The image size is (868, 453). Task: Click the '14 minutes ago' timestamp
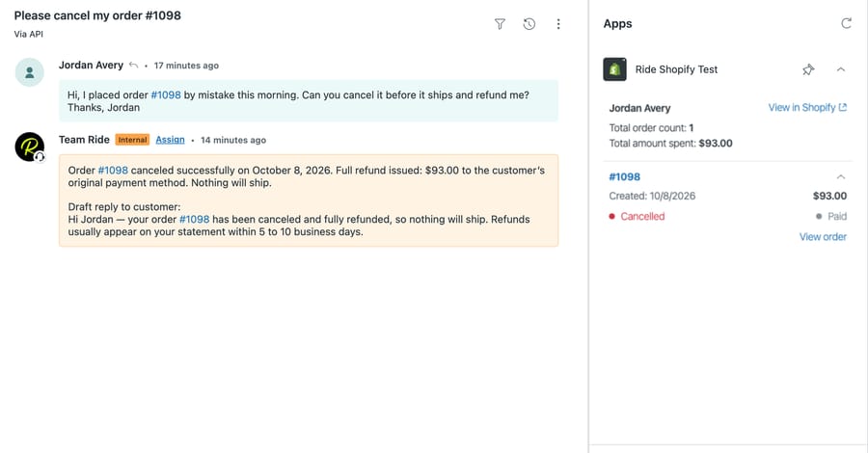point(233,140)
